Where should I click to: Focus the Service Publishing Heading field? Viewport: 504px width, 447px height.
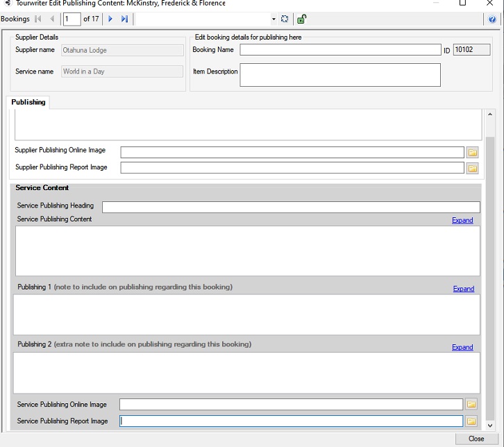point(290,207)
